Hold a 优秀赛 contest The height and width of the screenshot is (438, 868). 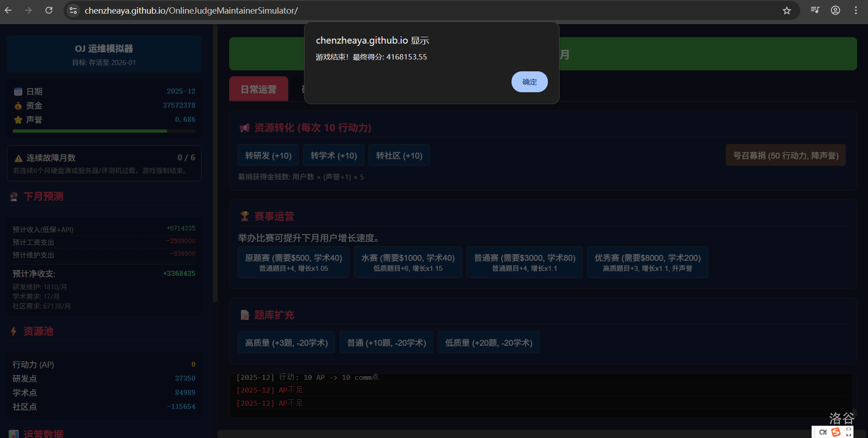pos(647,262)
